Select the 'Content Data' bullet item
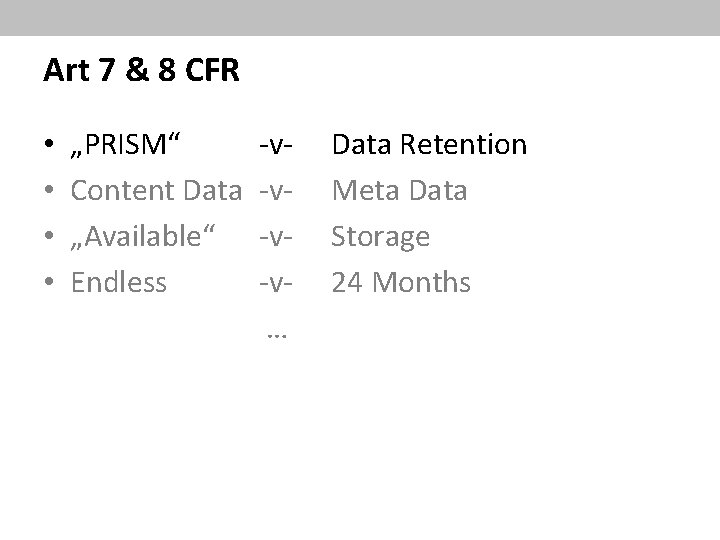 156,191
